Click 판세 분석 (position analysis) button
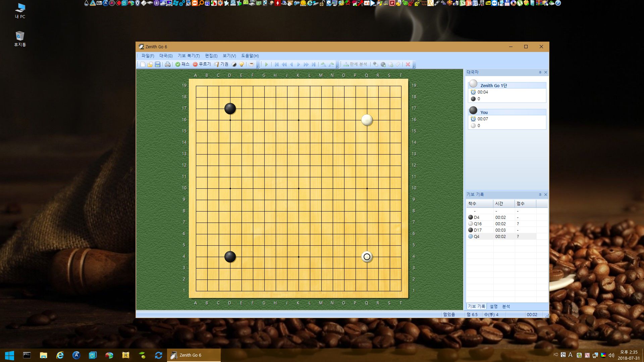The image size is (644, 362). tap(355, 64)
